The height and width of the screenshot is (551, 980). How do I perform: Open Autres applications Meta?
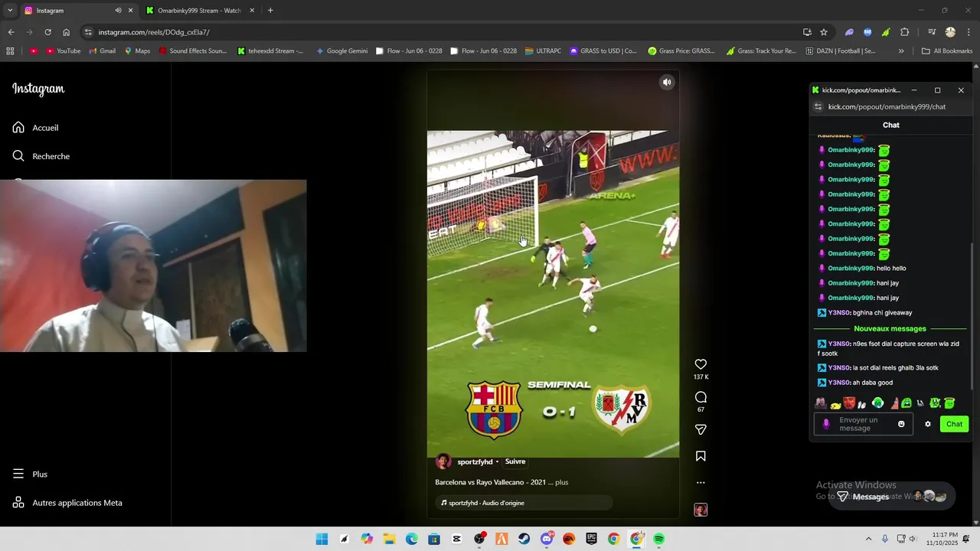[x=67, y=503]
